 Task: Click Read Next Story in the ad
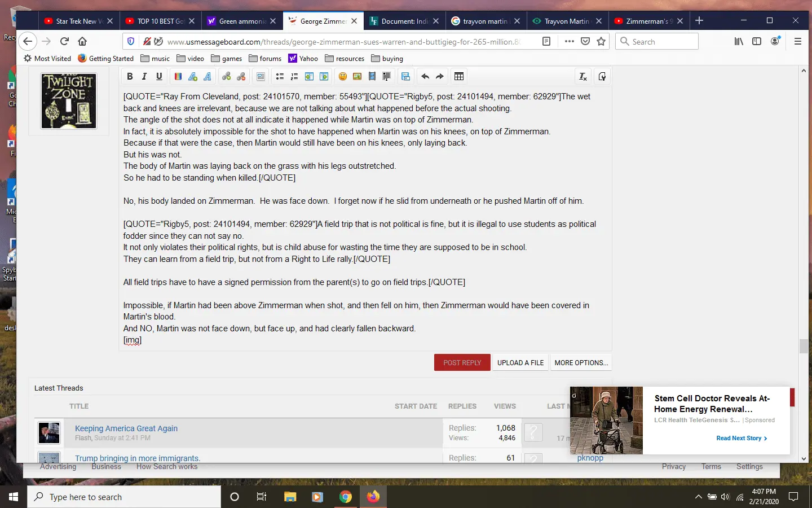[742, 438]
